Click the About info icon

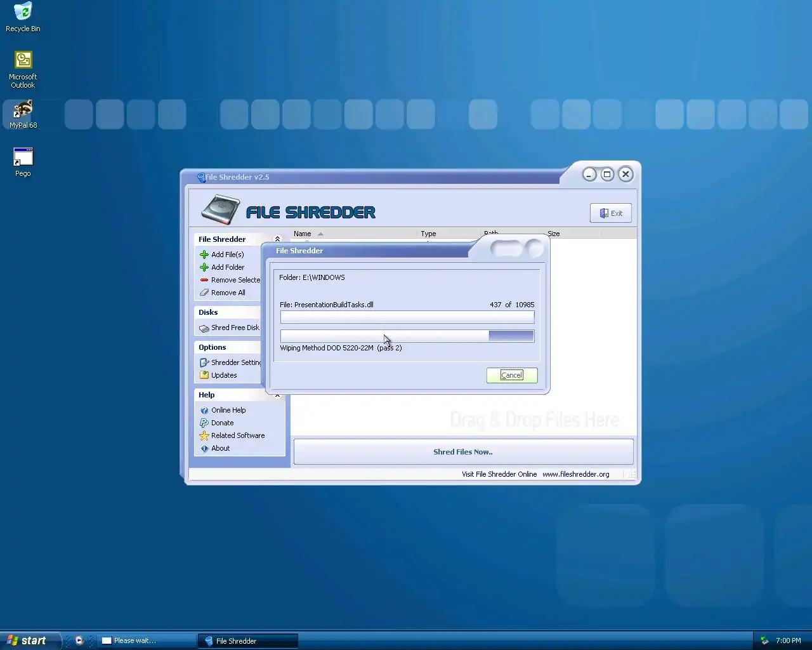[x=204, y=448]
